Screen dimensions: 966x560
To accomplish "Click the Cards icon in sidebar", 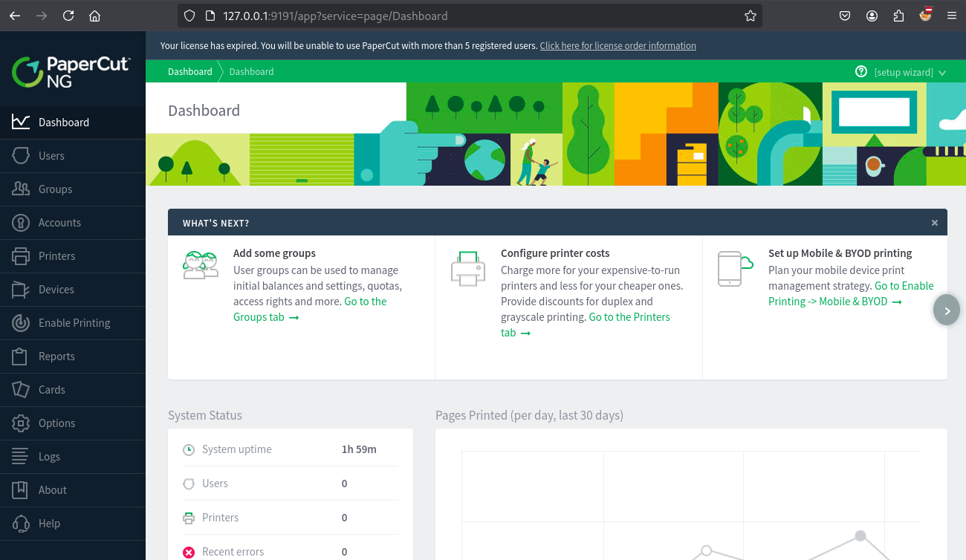I will click(21, 389).
